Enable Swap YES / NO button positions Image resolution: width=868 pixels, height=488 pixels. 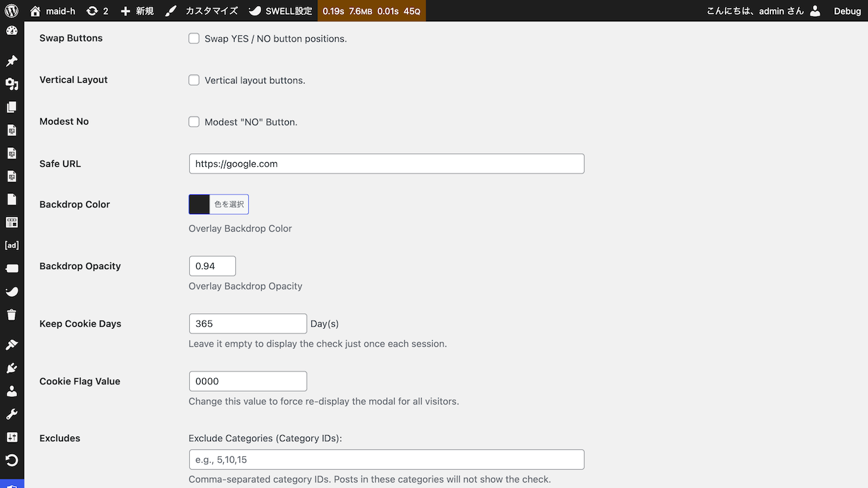(194, 39)
